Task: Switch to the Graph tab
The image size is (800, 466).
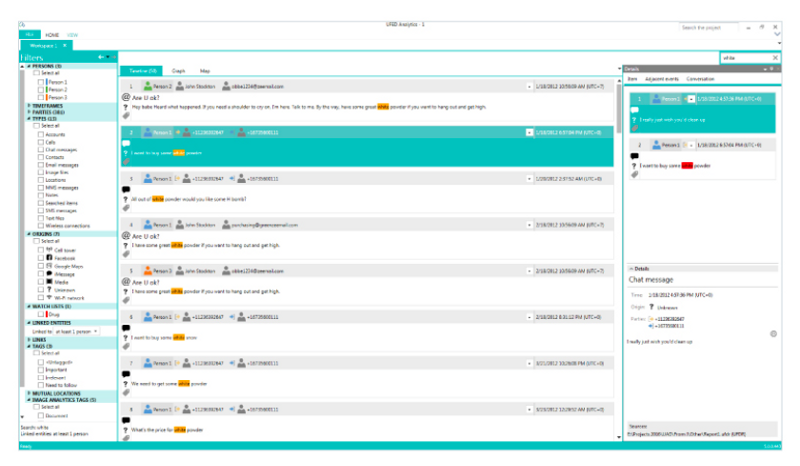Action: click(178, 72)
